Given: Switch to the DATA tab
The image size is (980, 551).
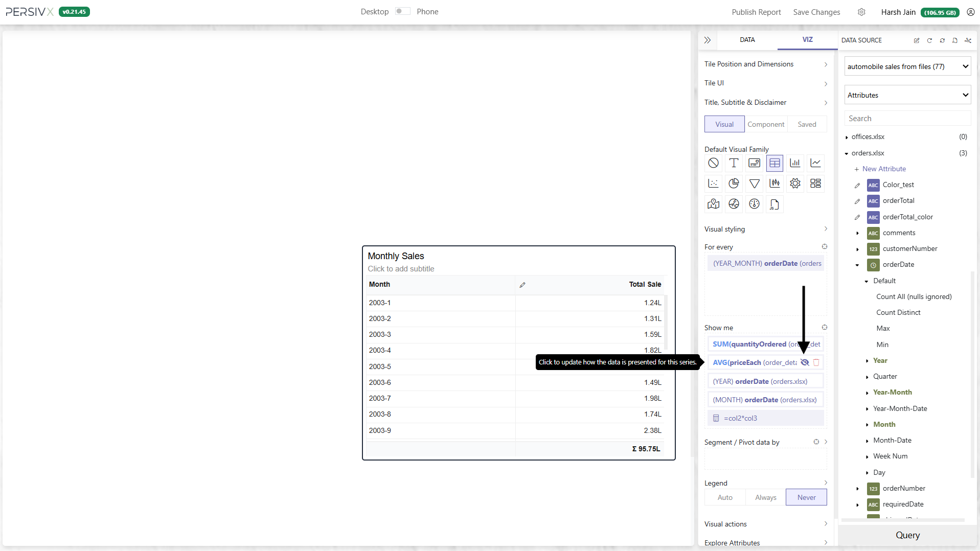Looking at the screenshot, I should tap(747, 39).
